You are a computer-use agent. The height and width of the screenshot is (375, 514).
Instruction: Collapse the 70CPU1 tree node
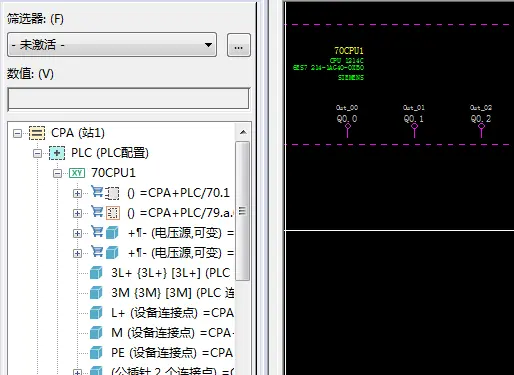(x=57, y=173)
